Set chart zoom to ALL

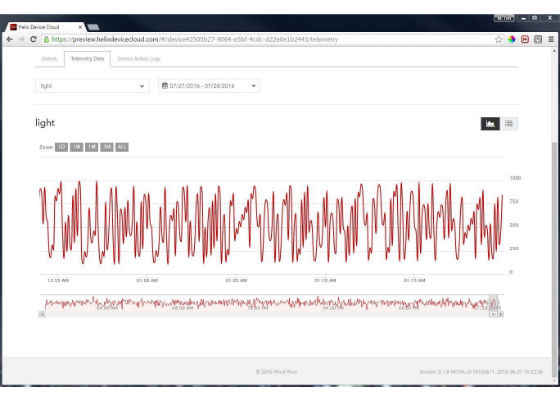(122, 147)
